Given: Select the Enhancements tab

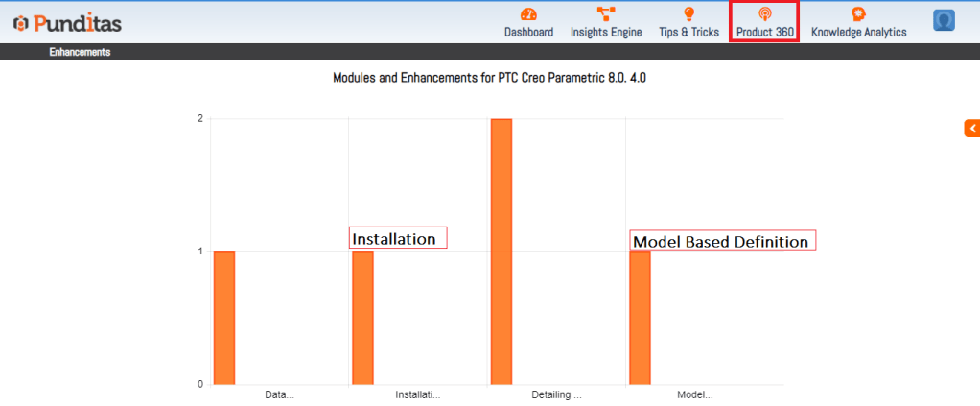Looking at the screenshot, I should coord(80,52).
